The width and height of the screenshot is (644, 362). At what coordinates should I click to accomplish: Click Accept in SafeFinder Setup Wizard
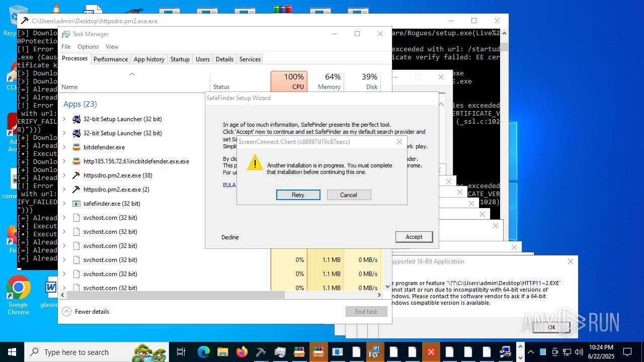414,237
